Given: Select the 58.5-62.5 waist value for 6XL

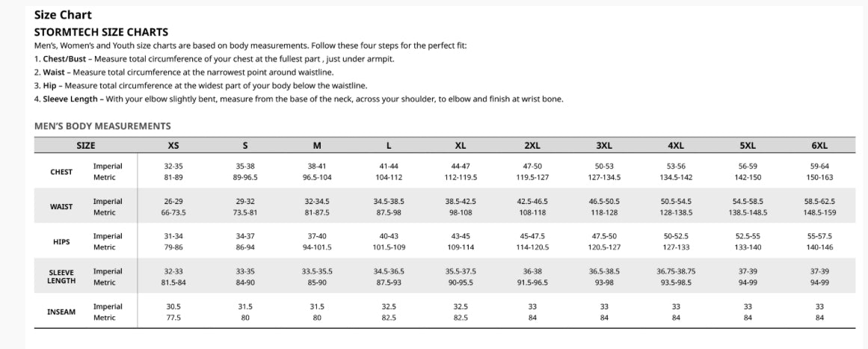Looking at the screenshot, I should tap(819, 201).
